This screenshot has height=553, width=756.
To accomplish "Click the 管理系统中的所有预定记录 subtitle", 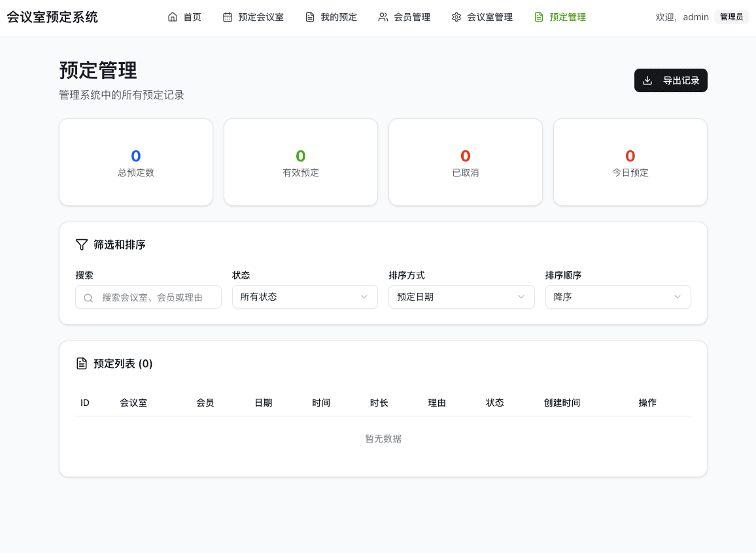I will [x=122, y=95].
